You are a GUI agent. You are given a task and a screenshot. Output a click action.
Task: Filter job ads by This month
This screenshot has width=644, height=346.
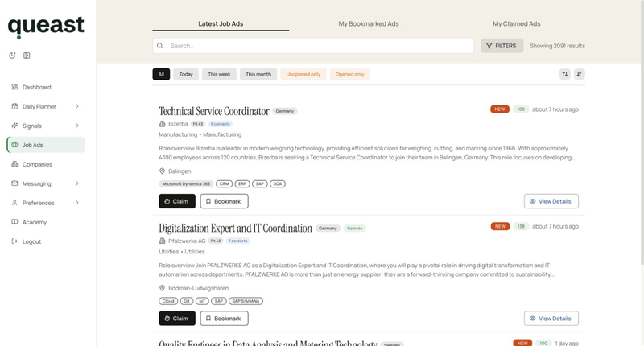(x=258, y=74)
